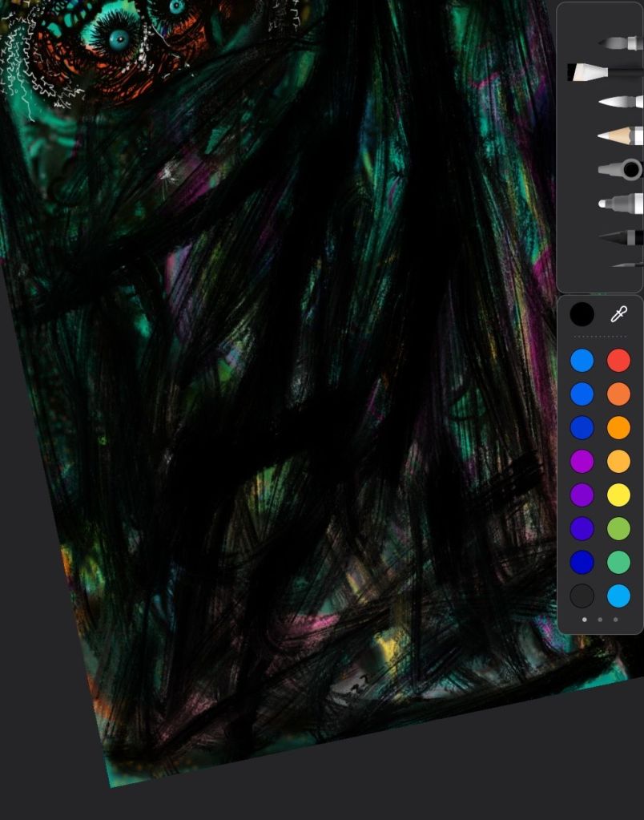Choose the light green swatch
The height and width of the screenshot is (820, 644).
pyautogui.click(x=618, y=529)
